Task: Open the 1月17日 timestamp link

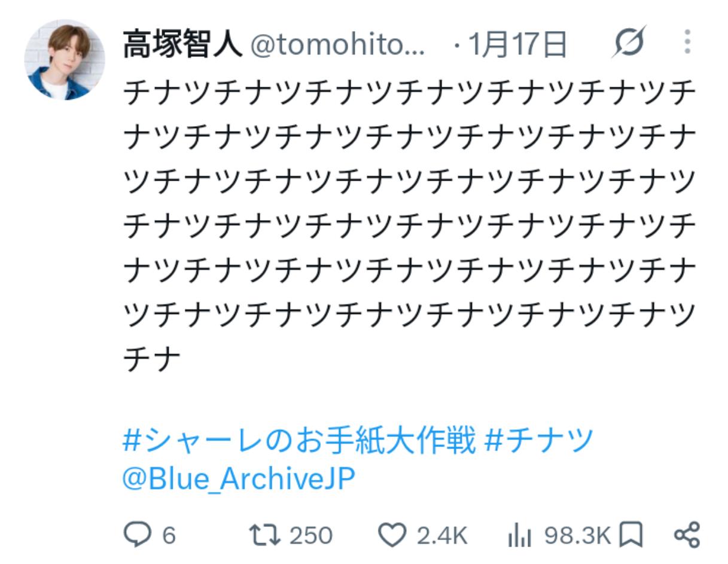Action: coord(518,45)
